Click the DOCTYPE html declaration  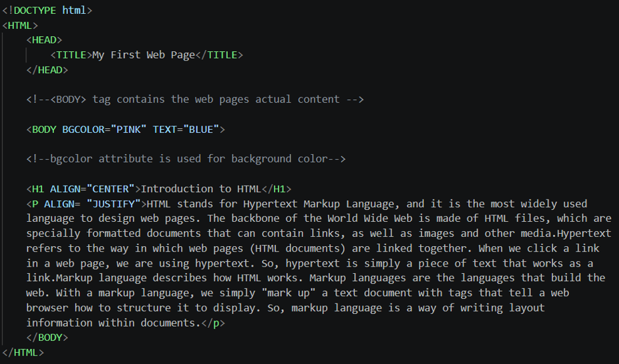(x=47, y=11)
